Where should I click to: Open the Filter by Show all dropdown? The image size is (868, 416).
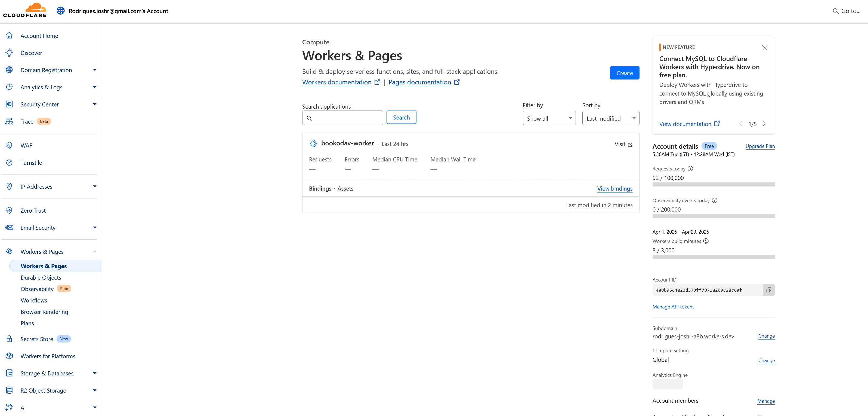coord(549,118)
